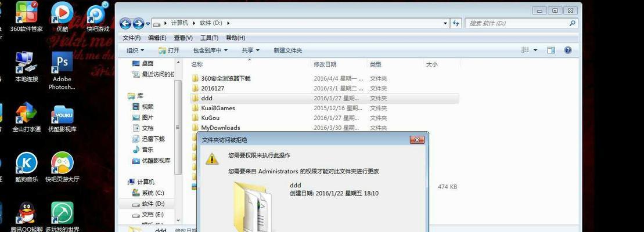Viewport: 644px width, 232px height.
Task: Open 快吧页游大厅 desktop icon
Action: [x=62, y=167]
